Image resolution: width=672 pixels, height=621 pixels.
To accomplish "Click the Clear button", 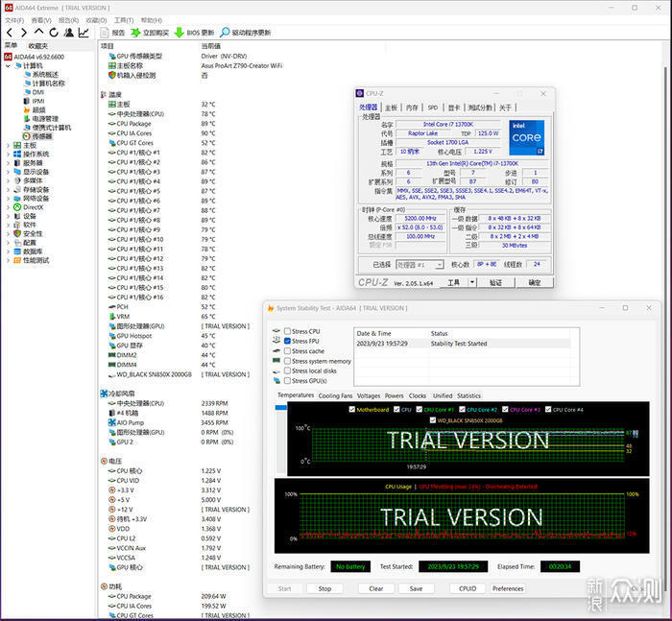I will (376, 588).
